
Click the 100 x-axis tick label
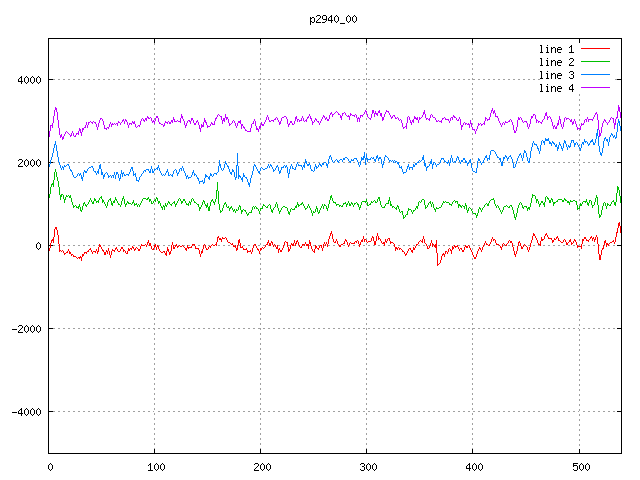pos(155,466)
